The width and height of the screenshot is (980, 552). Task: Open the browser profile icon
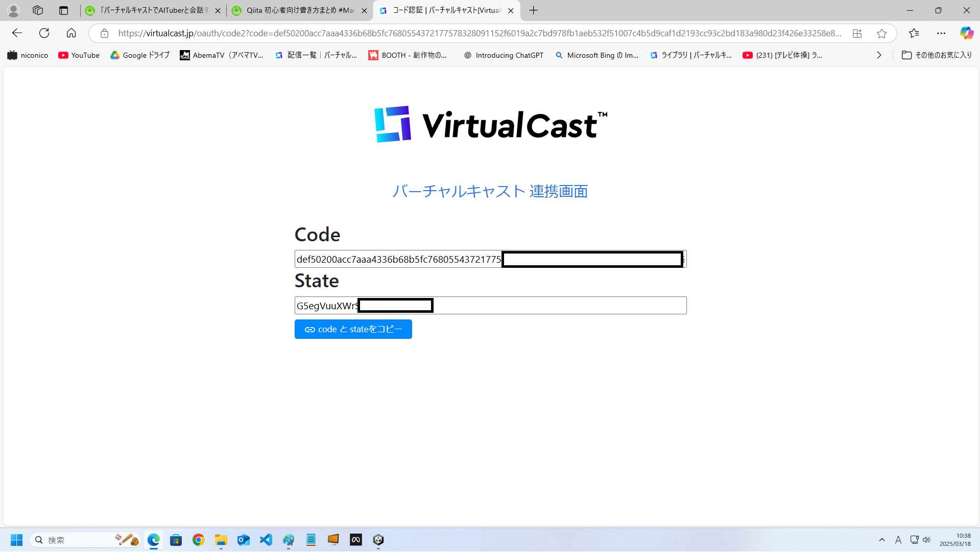coord(13,10)
